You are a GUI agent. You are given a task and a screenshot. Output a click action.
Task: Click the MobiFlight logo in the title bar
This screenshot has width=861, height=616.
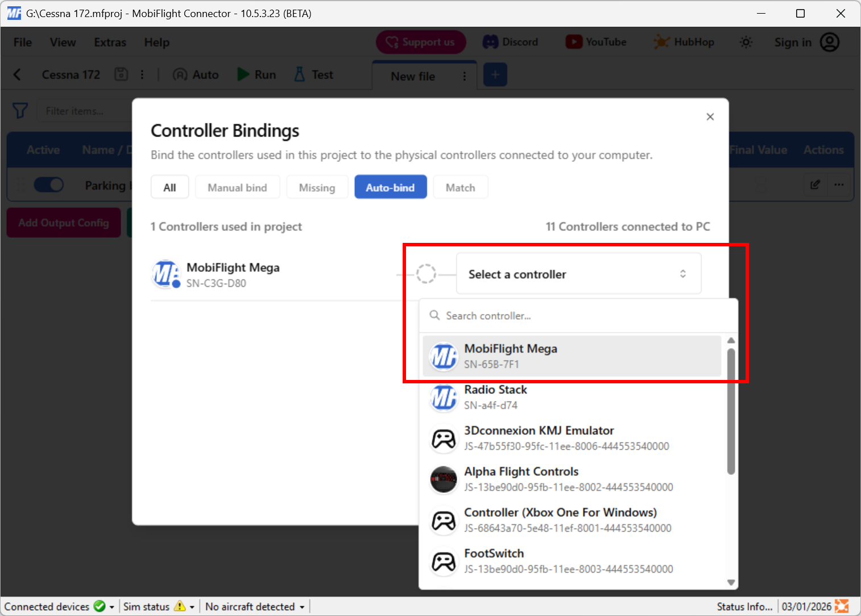tap(13, 13)
